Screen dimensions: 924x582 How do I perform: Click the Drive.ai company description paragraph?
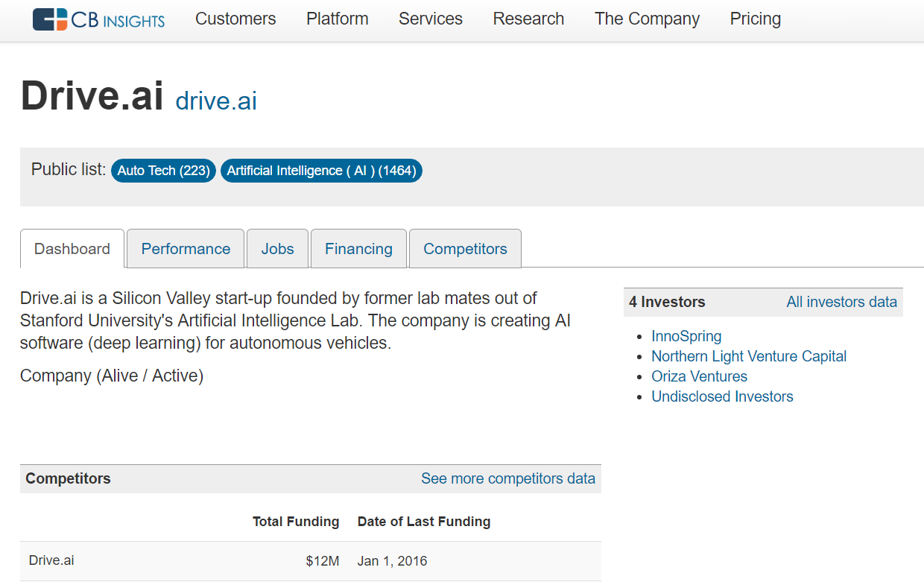(x=296, y=320)
